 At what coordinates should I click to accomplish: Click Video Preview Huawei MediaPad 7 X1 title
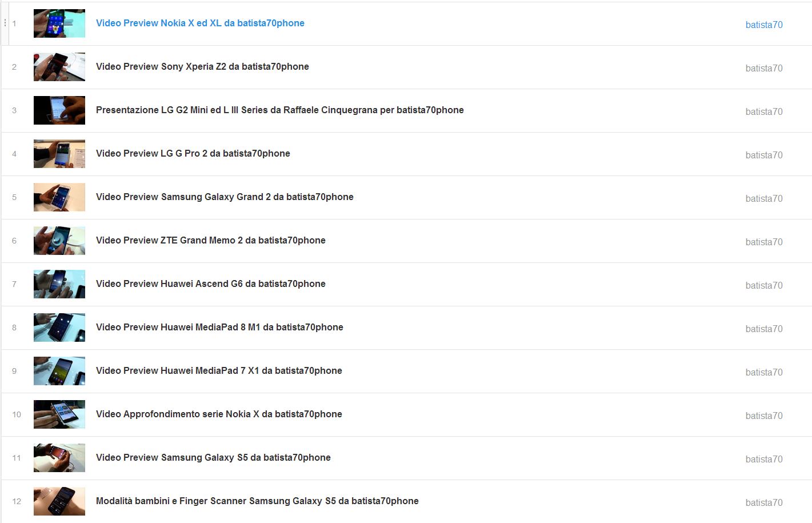pyautogui.click(x=219, y=371)
